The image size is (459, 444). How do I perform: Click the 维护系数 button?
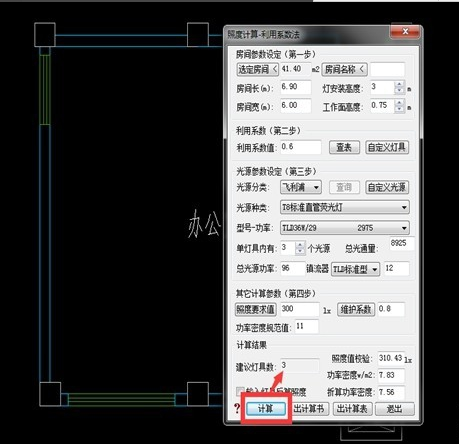tap(356, 309)
